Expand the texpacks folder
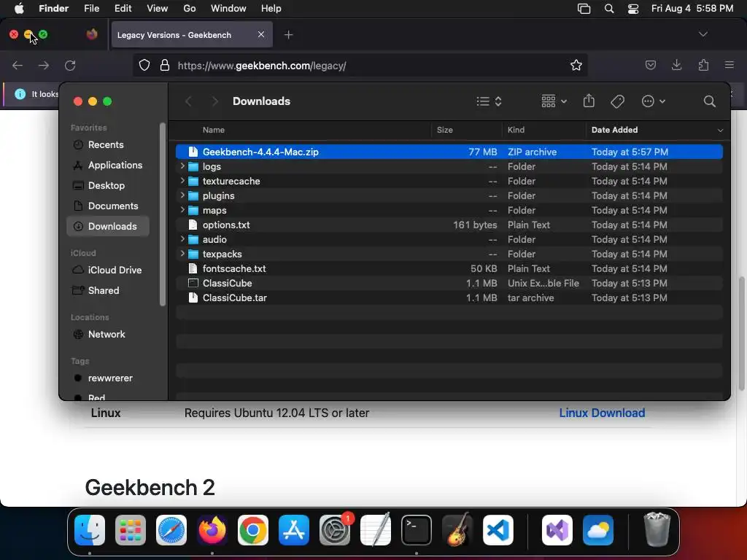 182,254
